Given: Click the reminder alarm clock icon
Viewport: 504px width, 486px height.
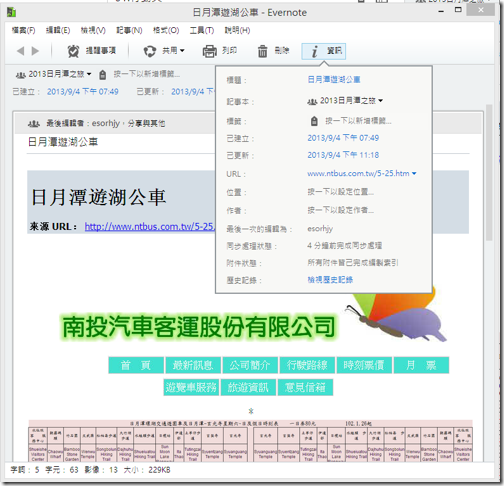Looking at the screenshot, I should point(73,51).
